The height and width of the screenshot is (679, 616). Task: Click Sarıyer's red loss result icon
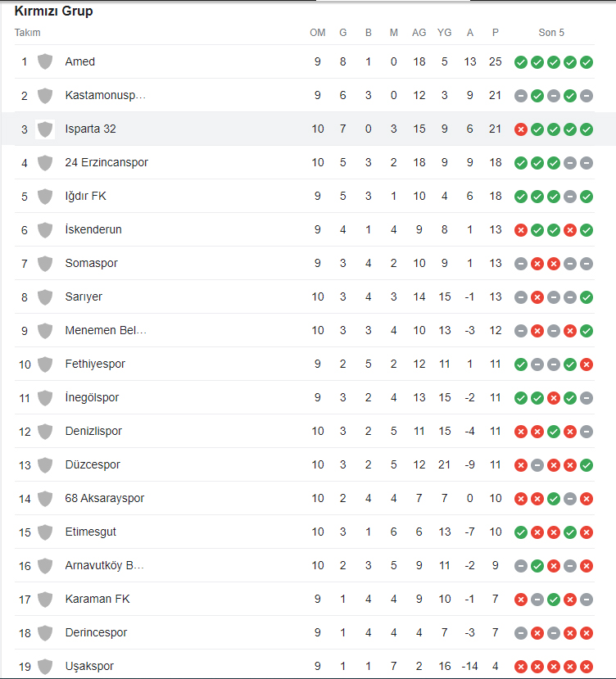coord(537,297)
